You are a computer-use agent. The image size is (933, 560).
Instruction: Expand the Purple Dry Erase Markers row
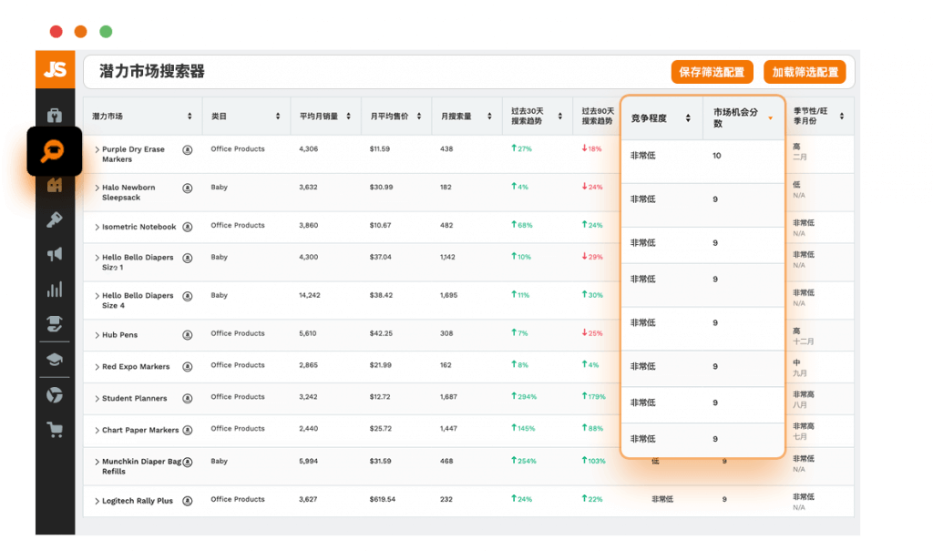pos(97,150)
